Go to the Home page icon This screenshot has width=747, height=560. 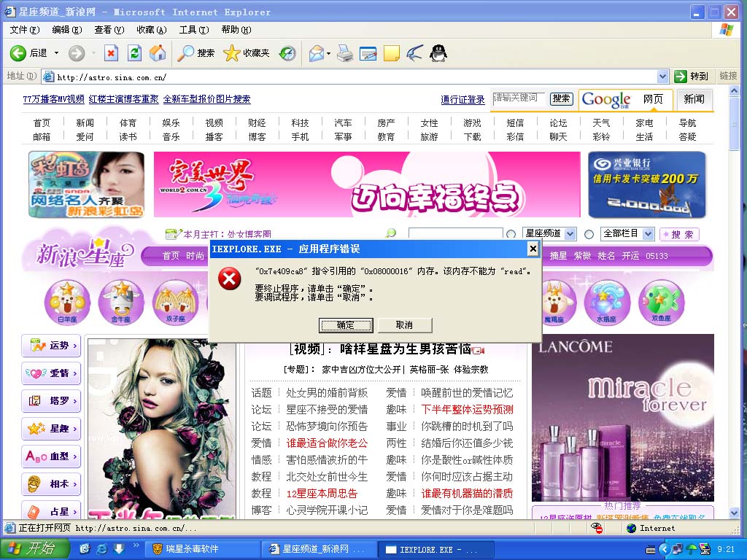pyautogui.click(x=157, y=53)
